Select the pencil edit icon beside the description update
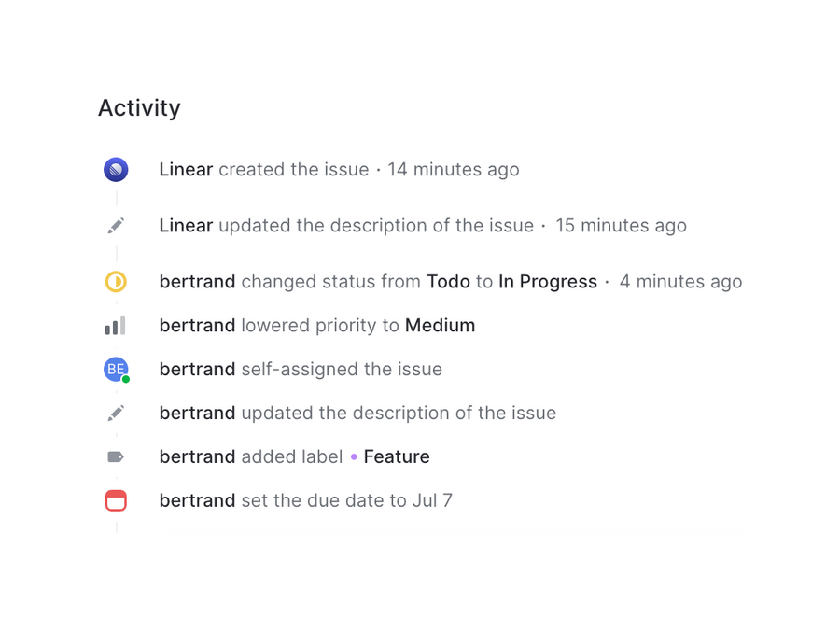 click(116, 225)
